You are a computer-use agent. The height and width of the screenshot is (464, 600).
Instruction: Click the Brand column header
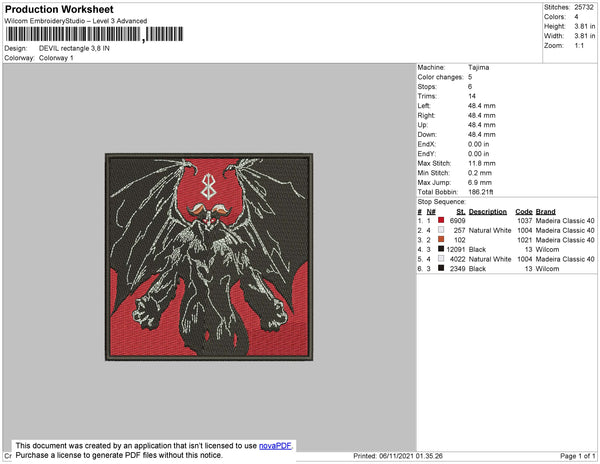(546, 212)
